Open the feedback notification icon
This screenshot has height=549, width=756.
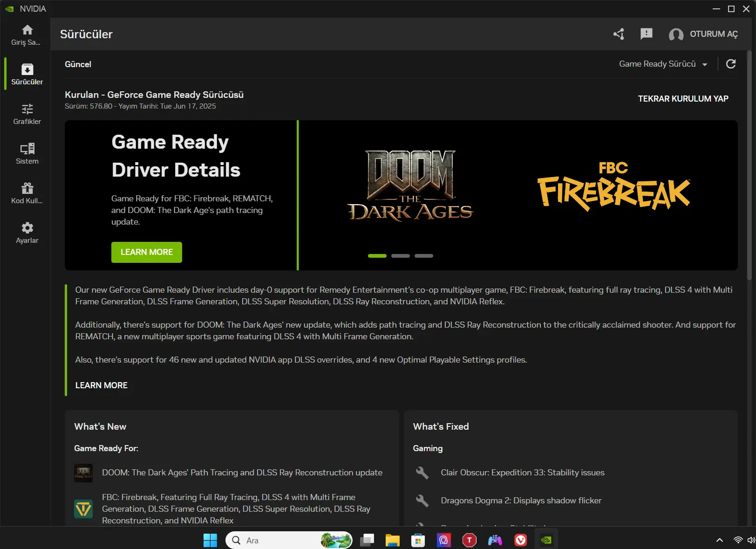647,34
